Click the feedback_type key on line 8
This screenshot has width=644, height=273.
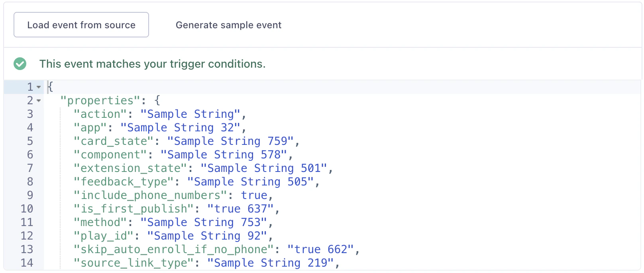124,181
